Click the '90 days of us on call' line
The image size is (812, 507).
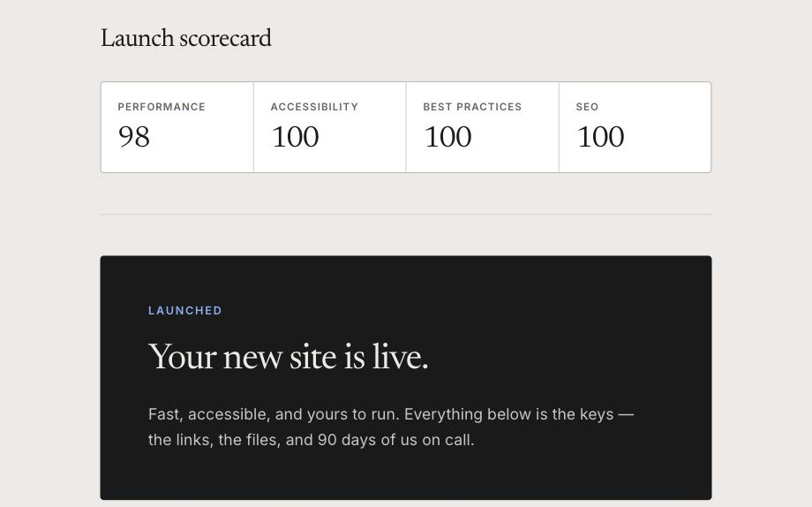[x=395, y=440]
